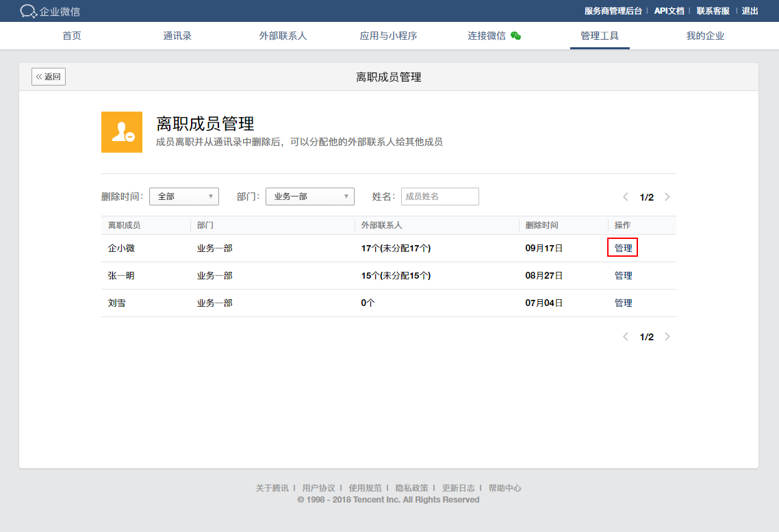This screenshot has width=779, height=532.
Task: Focus the member name search field
Action: click(439, 197)
